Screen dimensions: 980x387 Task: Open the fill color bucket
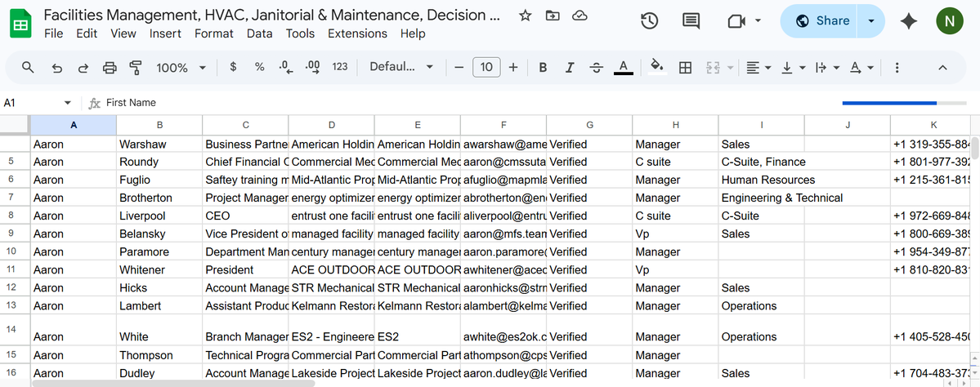656,67
